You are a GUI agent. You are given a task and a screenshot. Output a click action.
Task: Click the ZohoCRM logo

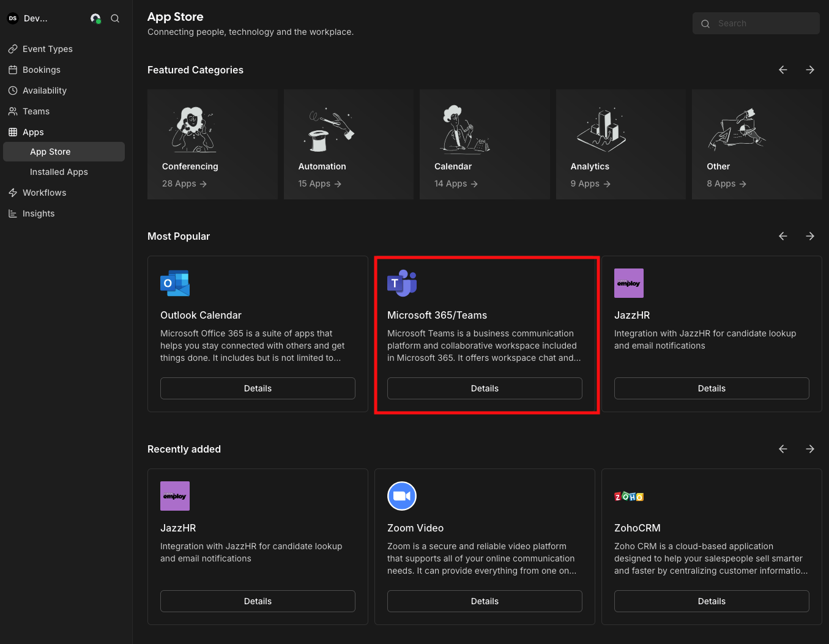pyautogui.click(x=629, y=497)
